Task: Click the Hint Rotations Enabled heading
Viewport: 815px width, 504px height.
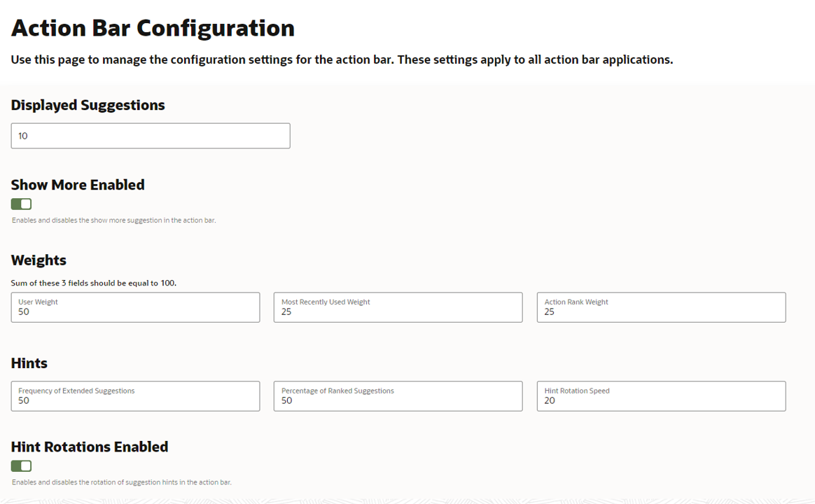Action: [x=90, y=447]
